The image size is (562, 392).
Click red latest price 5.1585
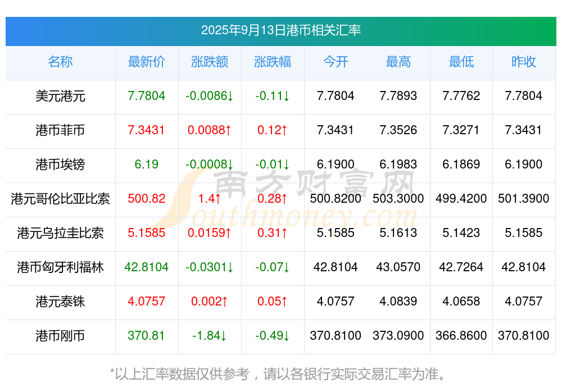click(x=146, y=233)
